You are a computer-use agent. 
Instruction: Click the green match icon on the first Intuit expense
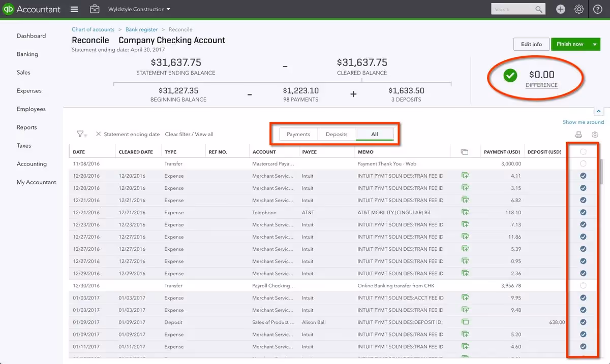coord(465,176)
